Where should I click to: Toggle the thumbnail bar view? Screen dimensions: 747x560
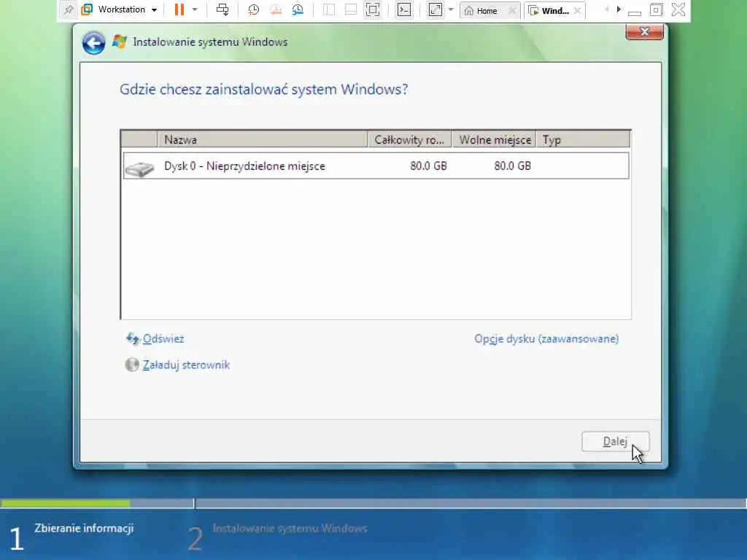pos(351,9)
